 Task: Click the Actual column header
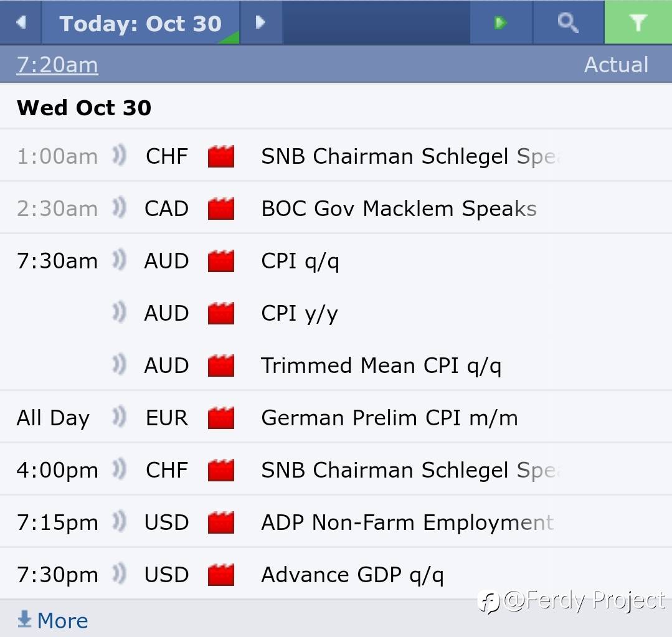(616, 65)
